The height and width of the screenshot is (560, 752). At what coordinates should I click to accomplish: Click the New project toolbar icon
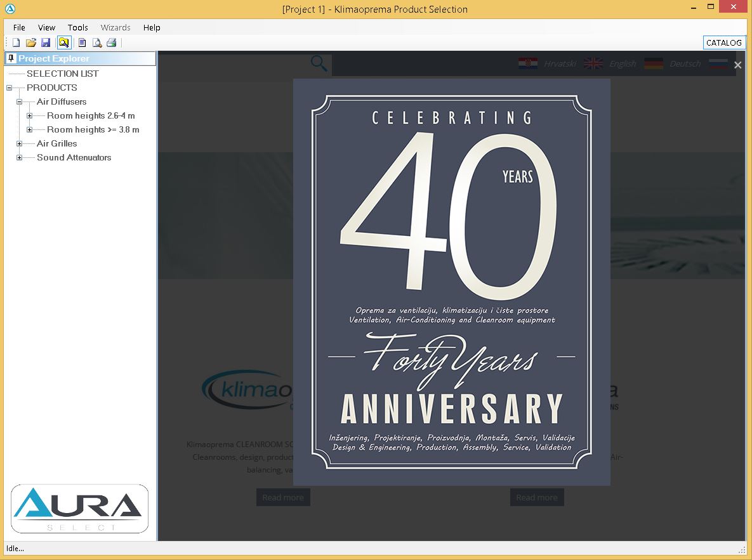tap(16, 42)
